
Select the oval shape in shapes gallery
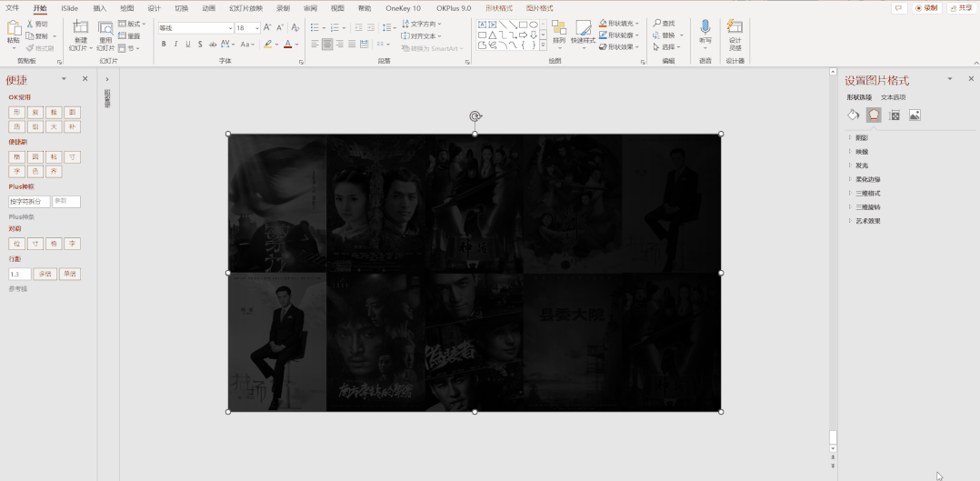533,25
